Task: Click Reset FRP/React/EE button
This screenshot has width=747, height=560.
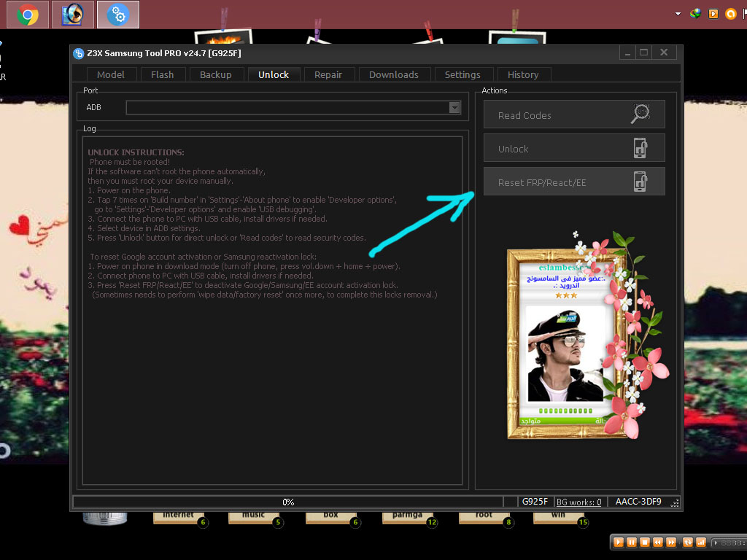Action: tap(574, 182)
